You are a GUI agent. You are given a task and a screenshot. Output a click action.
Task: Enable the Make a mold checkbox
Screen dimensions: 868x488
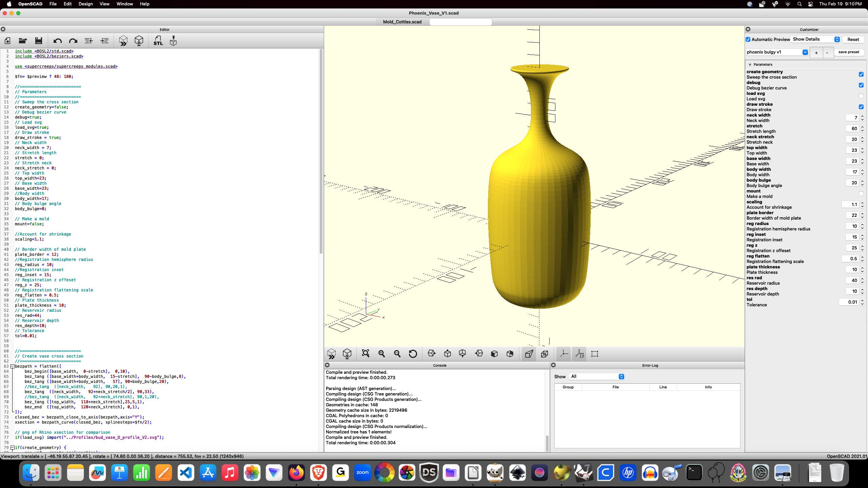[x=861, y=194]
